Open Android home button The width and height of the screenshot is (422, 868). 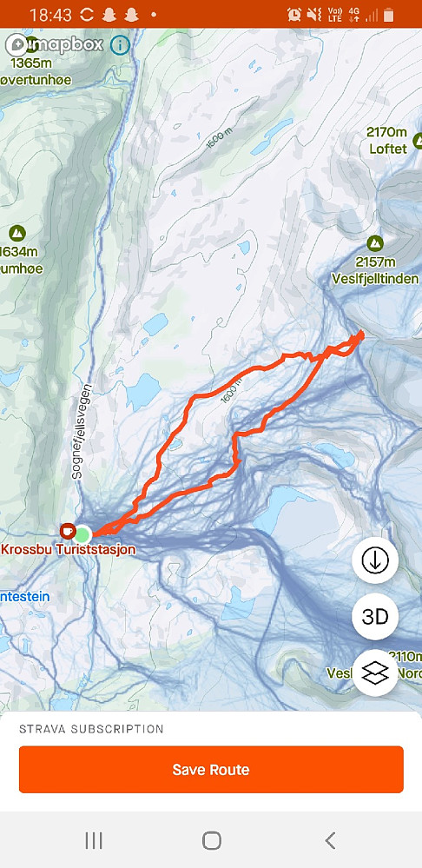pyautogui.click(x=211, y=840)
